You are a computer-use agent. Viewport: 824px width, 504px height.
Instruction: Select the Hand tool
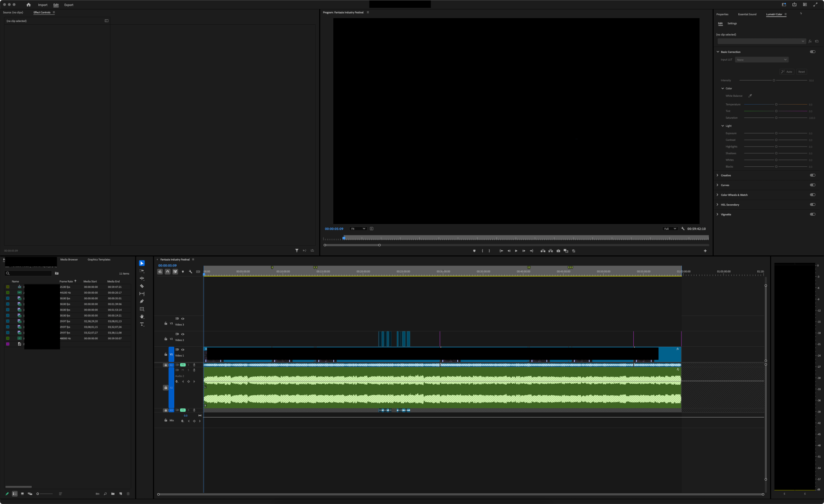click(142, 317)
